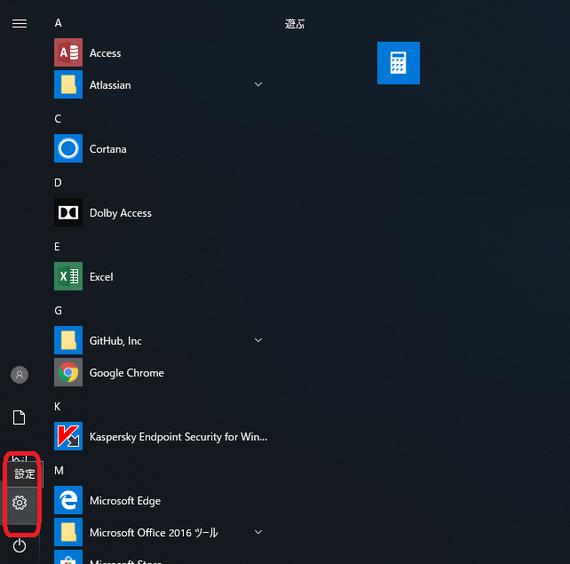
Task: Open the partially visible Microsoft Store icon
Action: (x=68, y=557)
